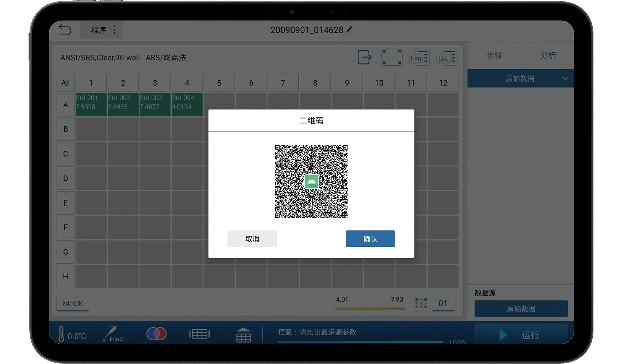Tap the 7.93 maximum scale value
The image size is (622, 364).
(x=397, y=299)
